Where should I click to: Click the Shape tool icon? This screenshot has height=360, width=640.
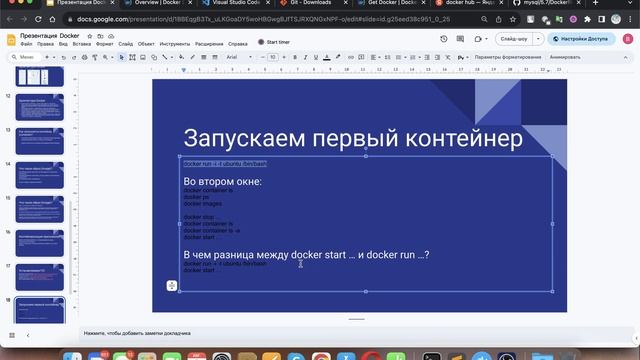click(x=154, y=58)
